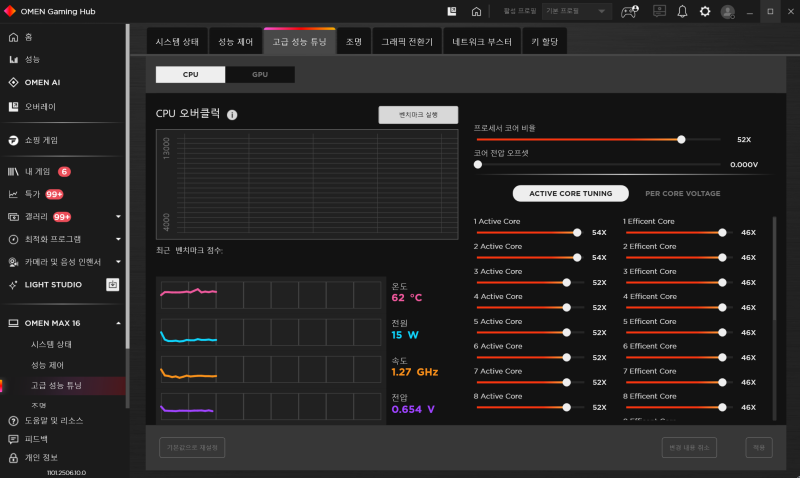Open the Graphics Switcher tab (그래픽 전환기)
Screen dimensions: 800x478
click(407, 41)
